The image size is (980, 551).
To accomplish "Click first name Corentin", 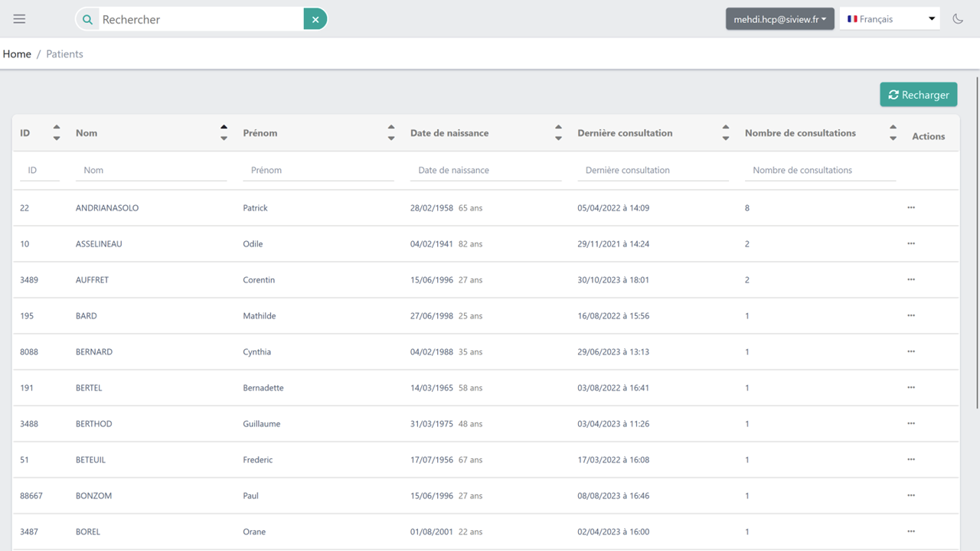I will [259, 280].
